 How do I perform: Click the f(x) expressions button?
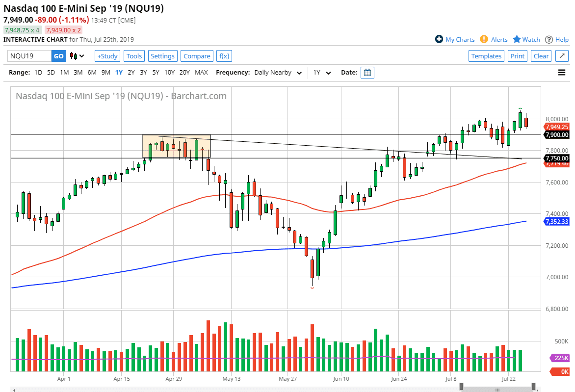pyautogui.click(x=224, y=56)
